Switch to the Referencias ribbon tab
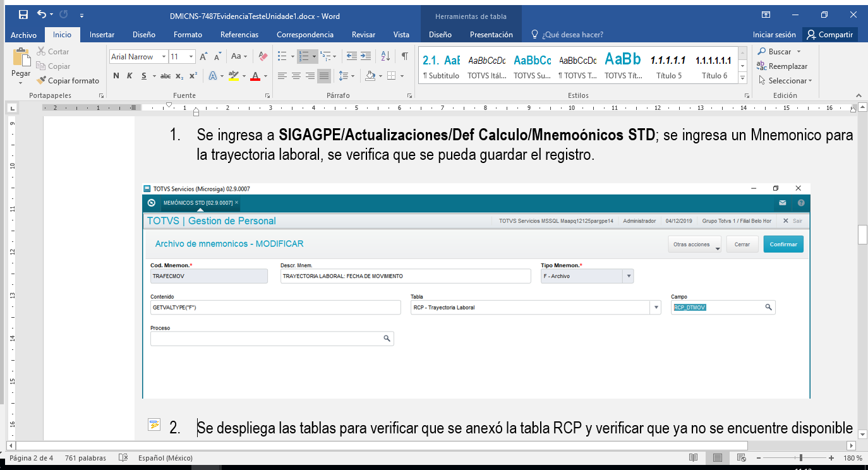 [239, 35]
